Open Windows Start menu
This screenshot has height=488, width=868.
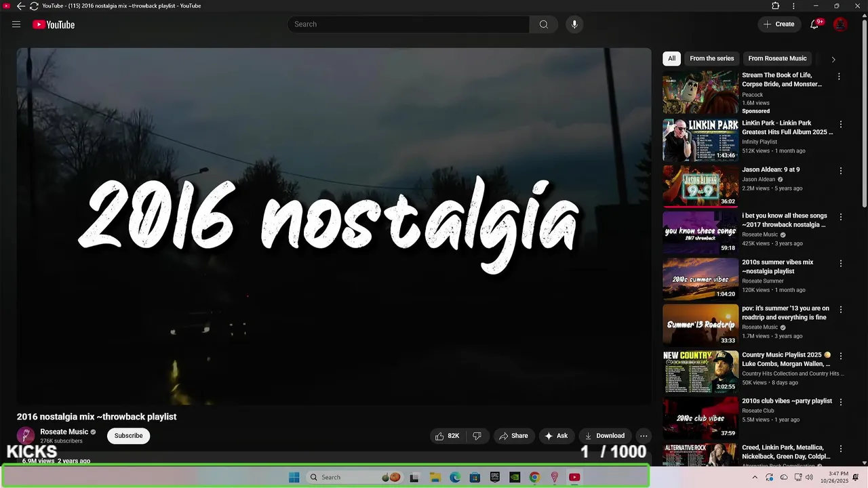click(294, 477)
